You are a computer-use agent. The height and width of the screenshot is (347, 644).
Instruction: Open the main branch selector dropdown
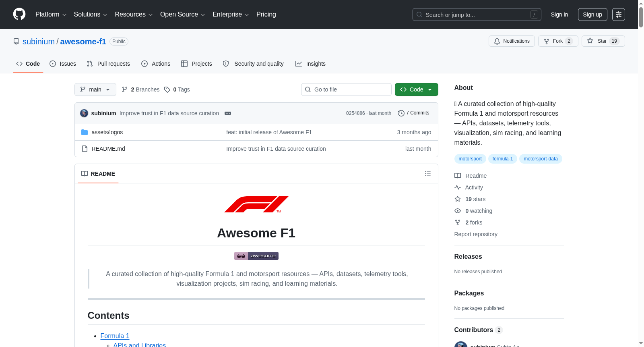pos(95,89)
